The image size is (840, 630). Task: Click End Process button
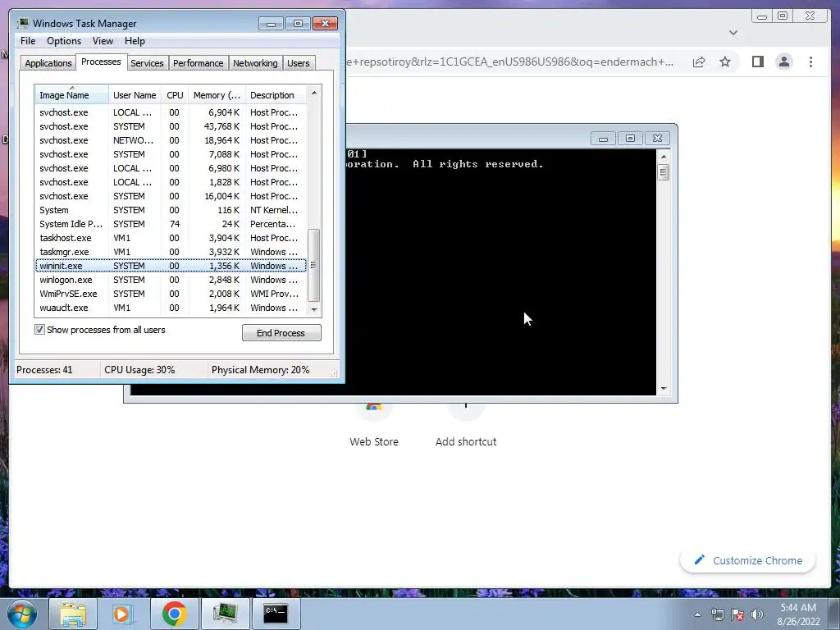(x=281, y=333)
